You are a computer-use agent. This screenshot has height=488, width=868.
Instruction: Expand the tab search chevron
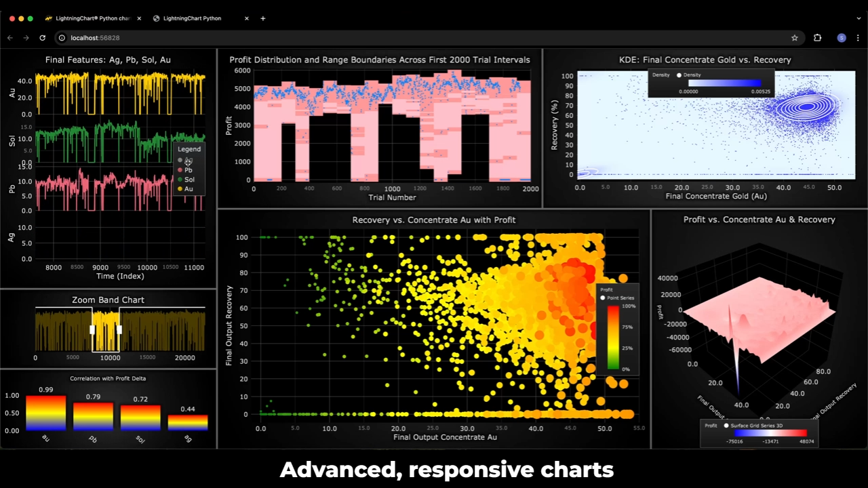pyautogui.click(x=859, y=18)
